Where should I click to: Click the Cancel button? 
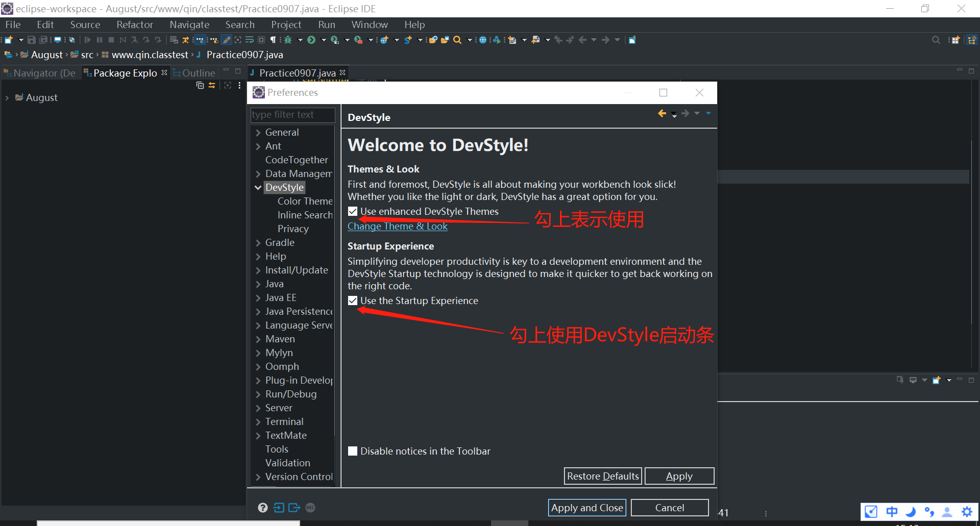(x=670, y=508)
